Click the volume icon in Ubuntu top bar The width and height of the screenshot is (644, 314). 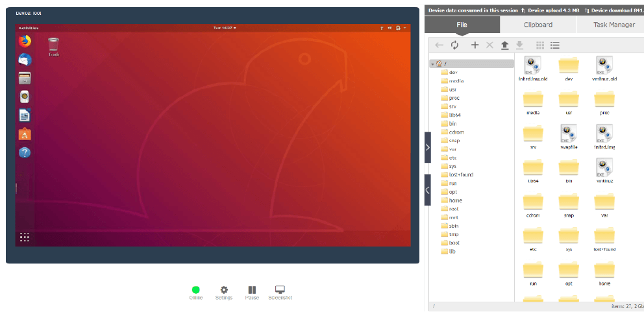390,28
